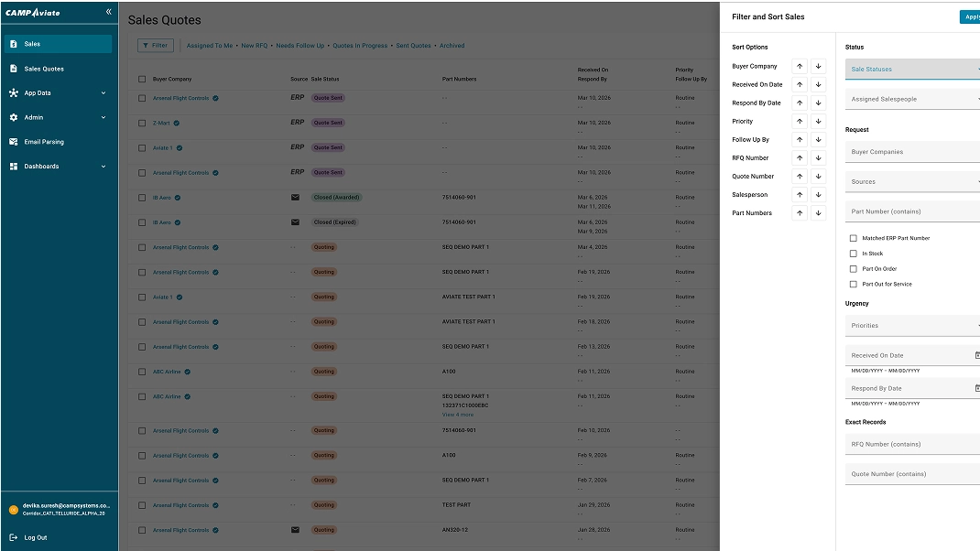Screen dimensions: 980x551
Task: Enable Matched ERP Part Number checkbox
Action: pos(853,238)
